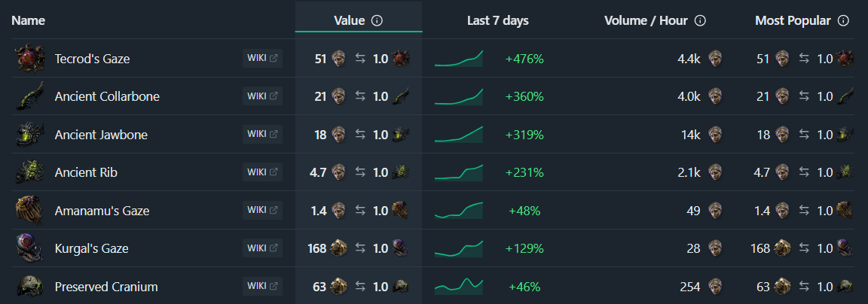Click the Preserved Cranium item icon
Viewport: 868px width, 304px height.
click(x=30, y=287)
